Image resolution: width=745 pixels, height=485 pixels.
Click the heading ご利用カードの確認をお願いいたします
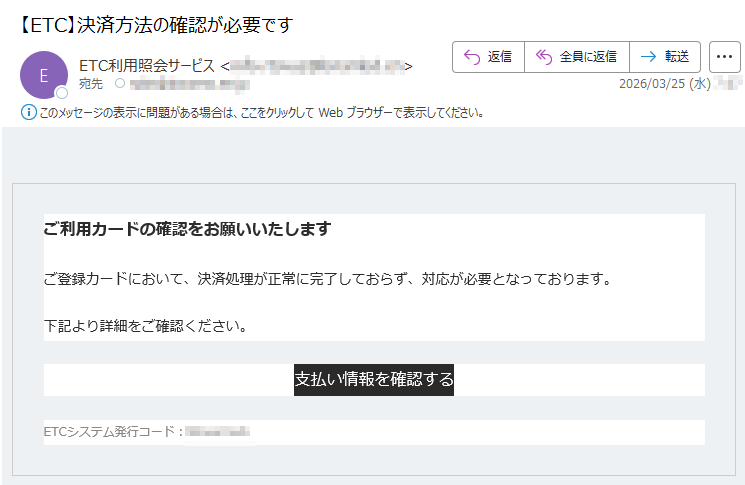click(187, 229)
